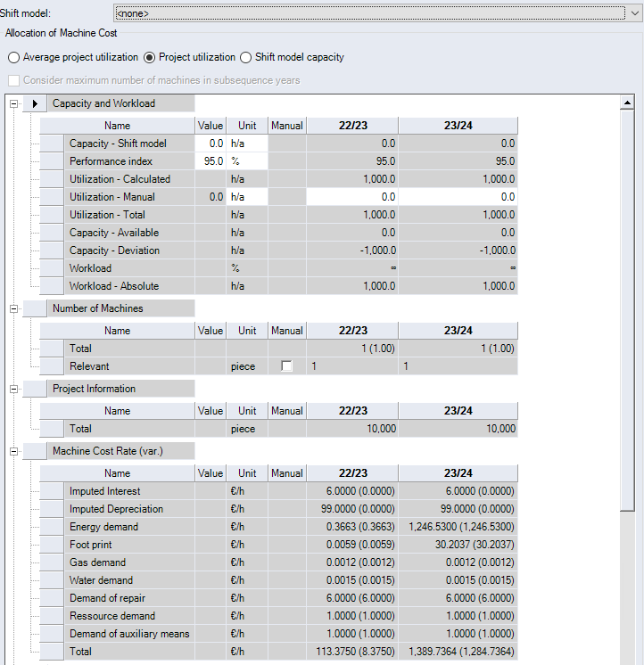Click the 22/23 column header in Capacity table
The image size is (644, 665).
(x=352, y=126)
